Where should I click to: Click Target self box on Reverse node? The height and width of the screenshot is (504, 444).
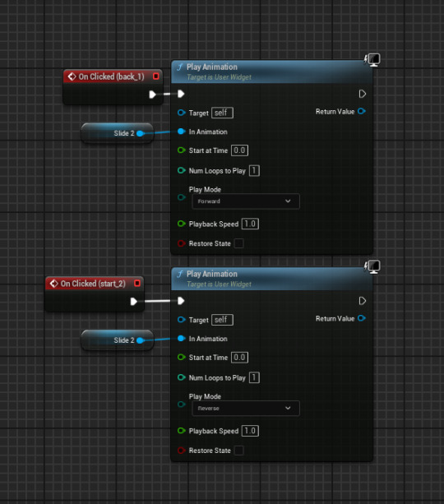(x=222, y=320)
